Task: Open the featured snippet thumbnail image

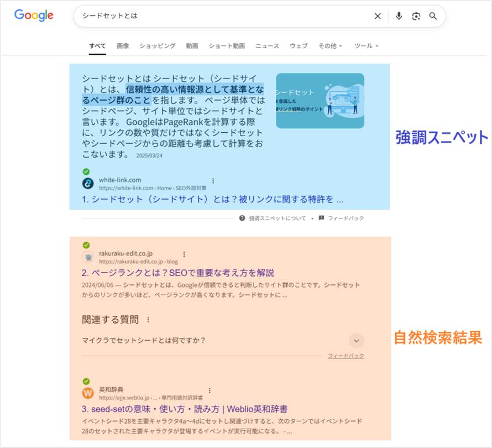Action: point(320,101)
